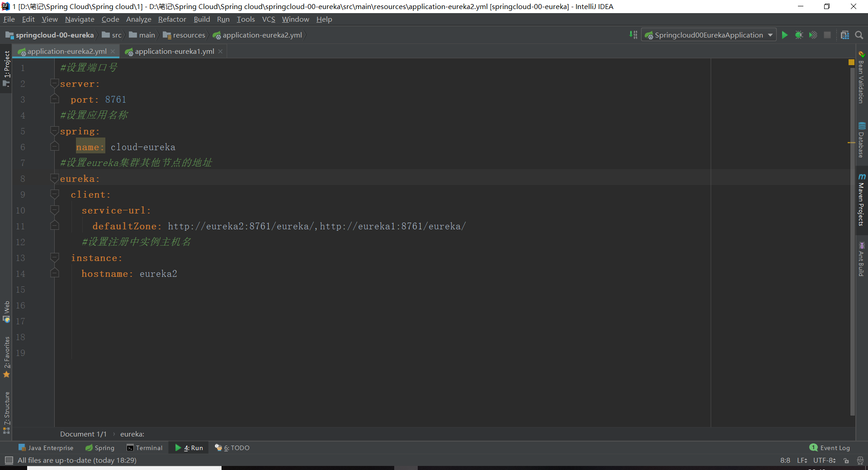This screenshot has width=868, height=470.
Task: Open the File menu
Action: pyautogui.click(x=9, y=19)
